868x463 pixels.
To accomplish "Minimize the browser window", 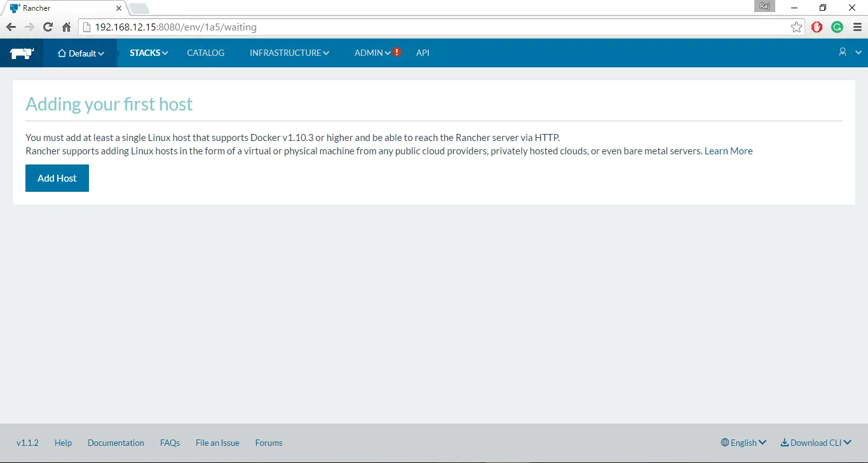I will (794, 8).
